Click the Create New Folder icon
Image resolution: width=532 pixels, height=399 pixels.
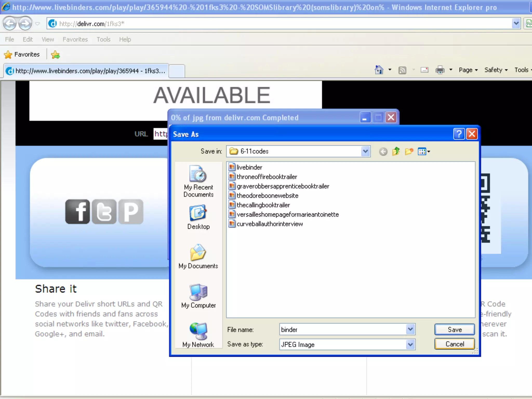click(409, 151)
